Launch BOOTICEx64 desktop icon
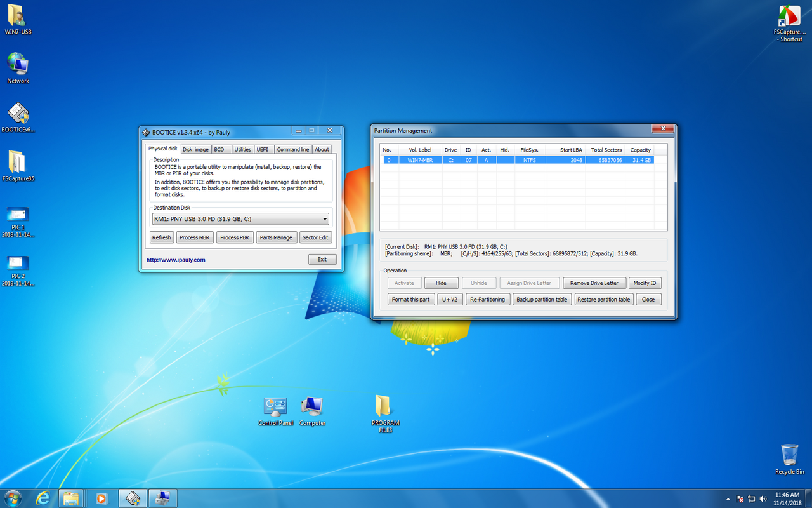Screen dimensions: 812x508 [x=18, y=117]
